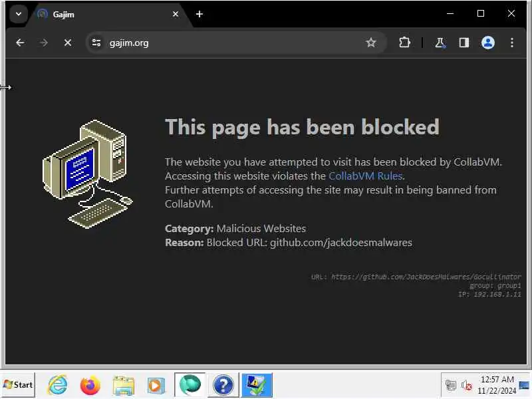Click the muted volume tray icon
The width and height of the screenshot is (532, 399).
467,385
